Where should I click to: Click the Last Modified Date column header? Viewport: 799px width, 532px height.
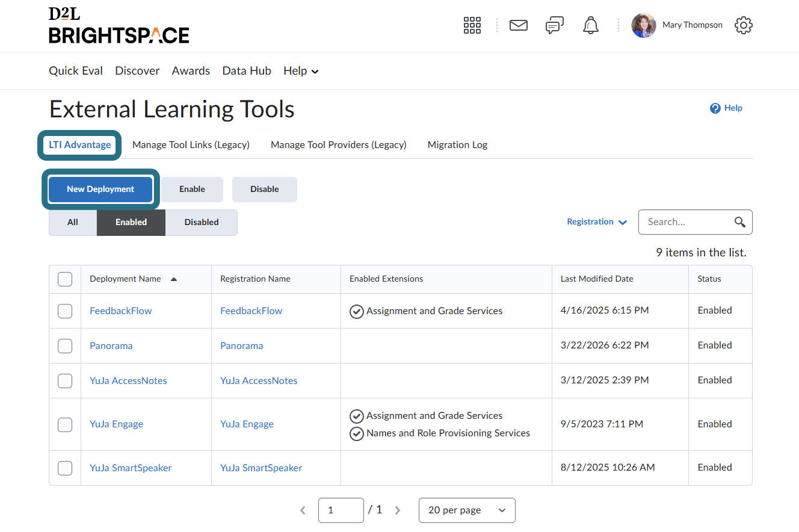click(597, 279)
